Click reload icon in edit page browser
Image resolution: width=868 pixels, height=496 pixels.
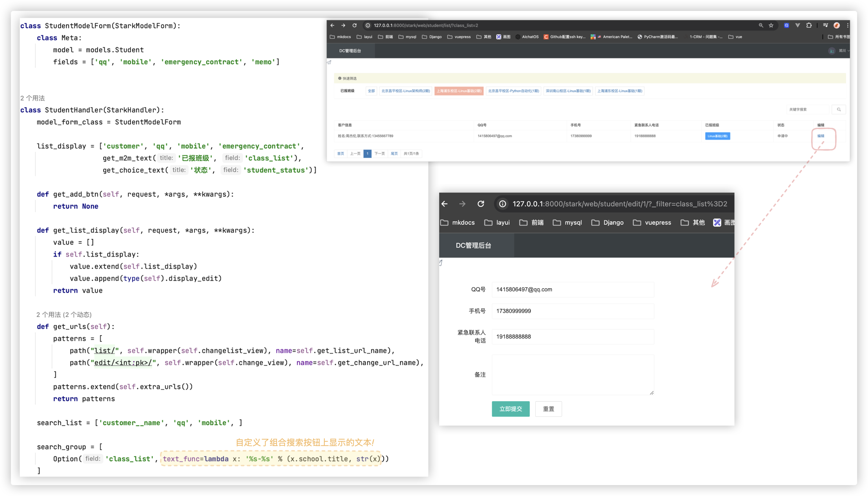point(481,204)
